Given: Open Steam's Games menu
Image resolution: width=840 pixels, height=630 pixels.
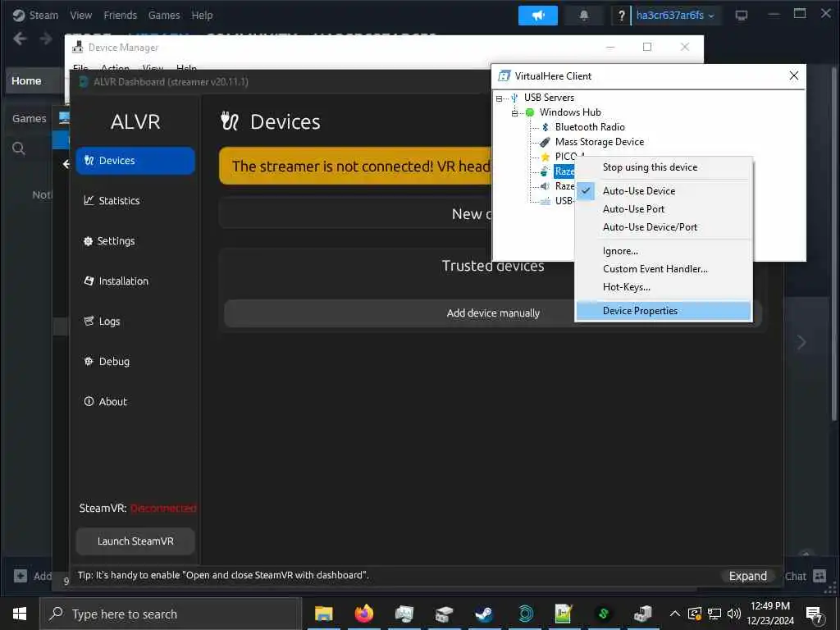Looking at the screenshot, I should click(164, 15).
